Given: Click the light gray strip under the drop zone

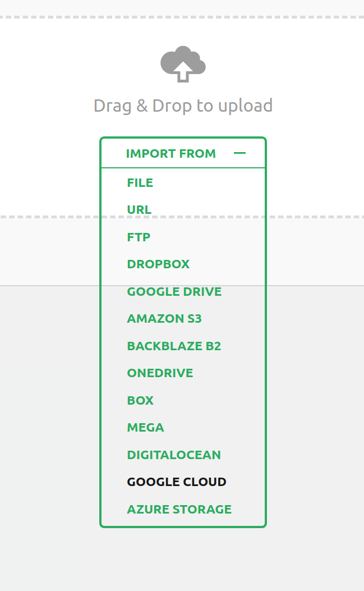Looking at the screenshot, I should point(50,251).
